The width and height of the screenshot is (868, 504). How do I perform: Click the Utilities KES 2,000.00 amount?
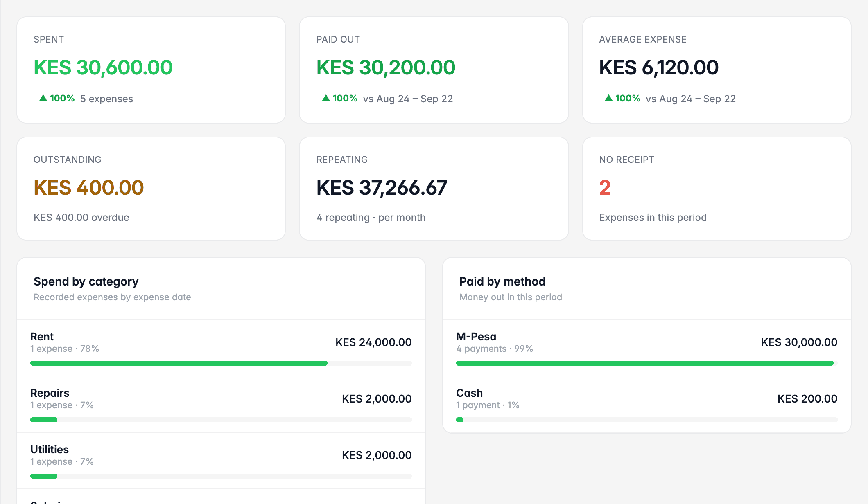[x=377, y=455]
